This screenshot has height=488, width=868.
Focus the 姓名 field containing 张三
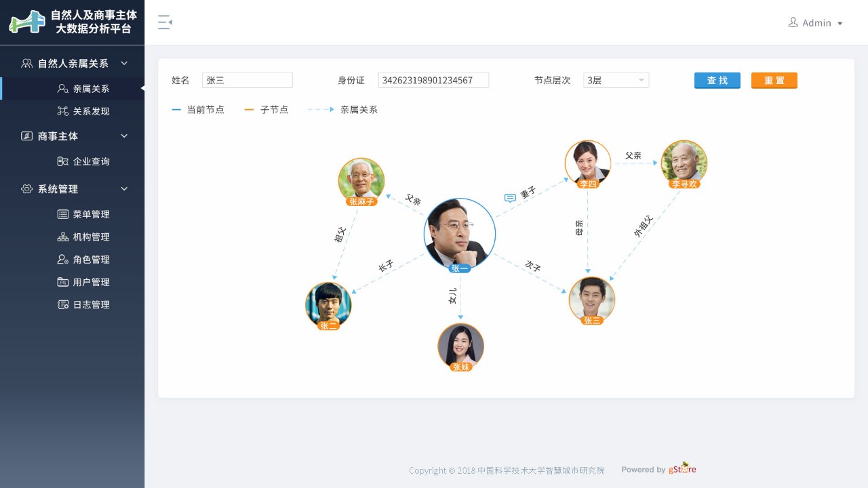(x=248, y=80)
